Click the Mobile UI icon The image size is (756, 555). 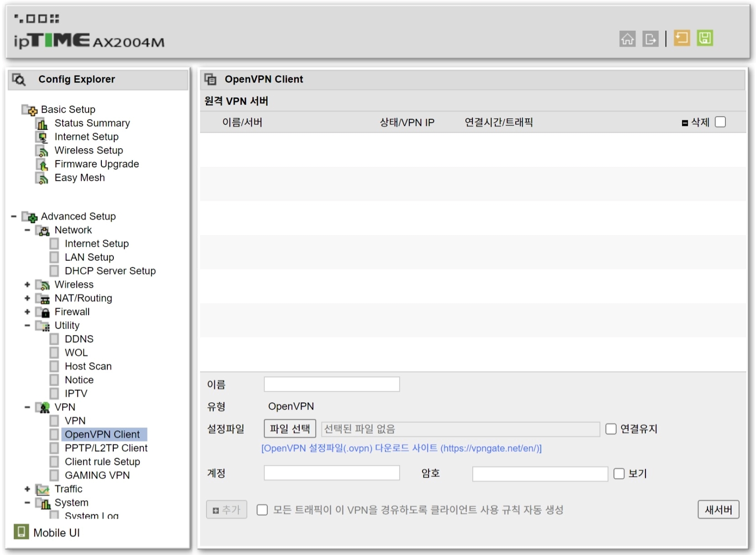click(x=21, y=532)
